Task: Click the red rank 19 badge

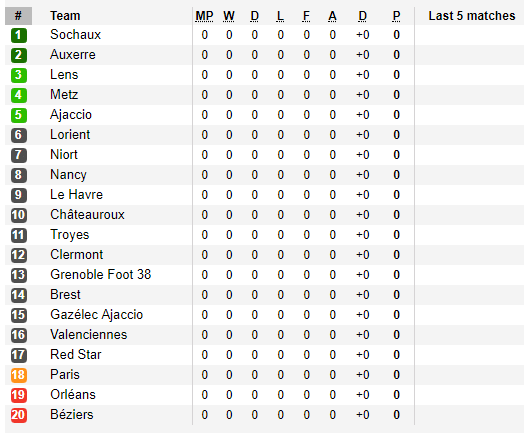Action: pyautogui.click(x=19, y=395)
